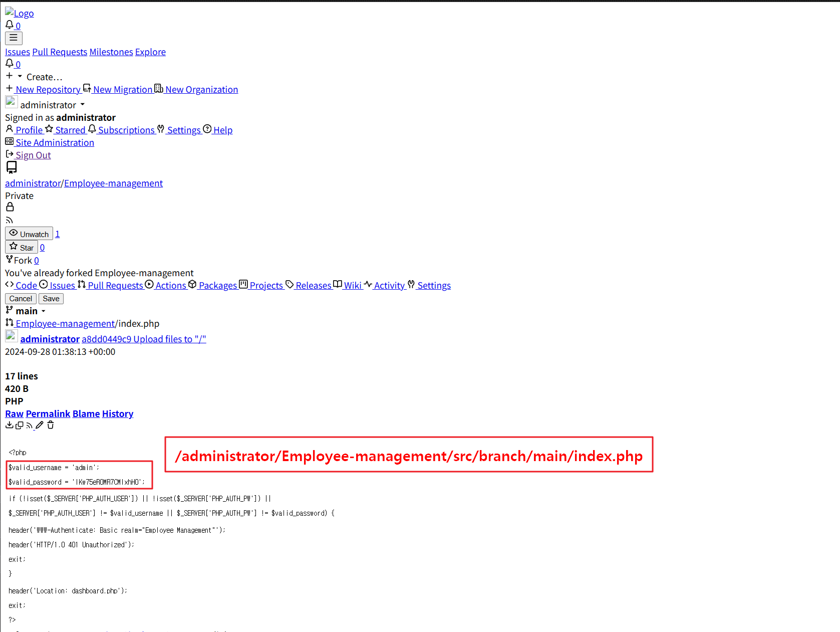840x632 pixels.
Task: Click the copy file content icon
Action: click(x=20, y=426)
